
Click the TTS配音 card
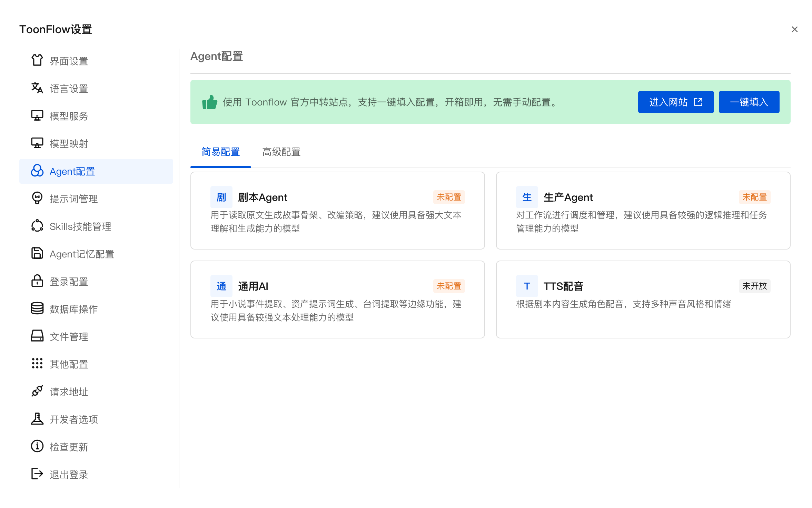coord(643,299)
